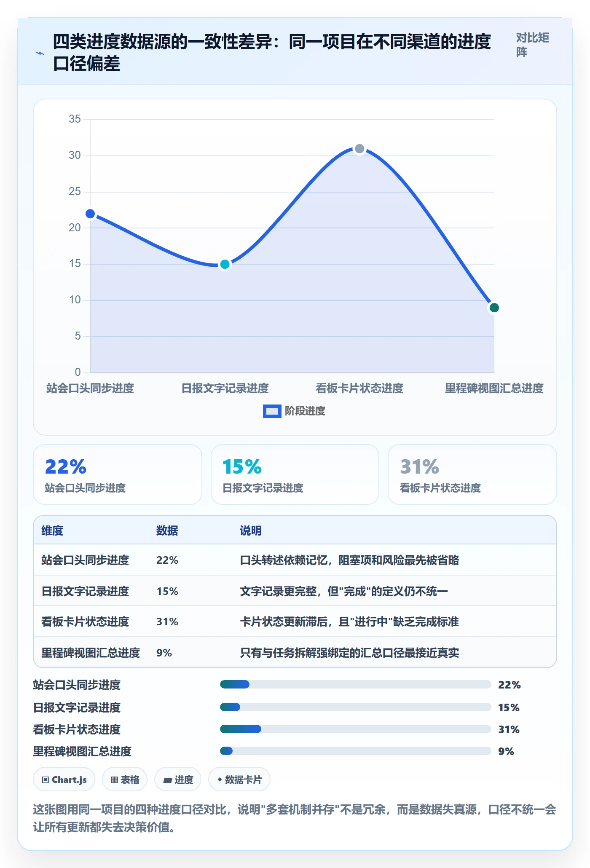Click the table description starting 只有与任务拆解强绑定
Image resolution: width=590 pixels, height=868 pixels.
pyautogui.click(x=349, y=653)
